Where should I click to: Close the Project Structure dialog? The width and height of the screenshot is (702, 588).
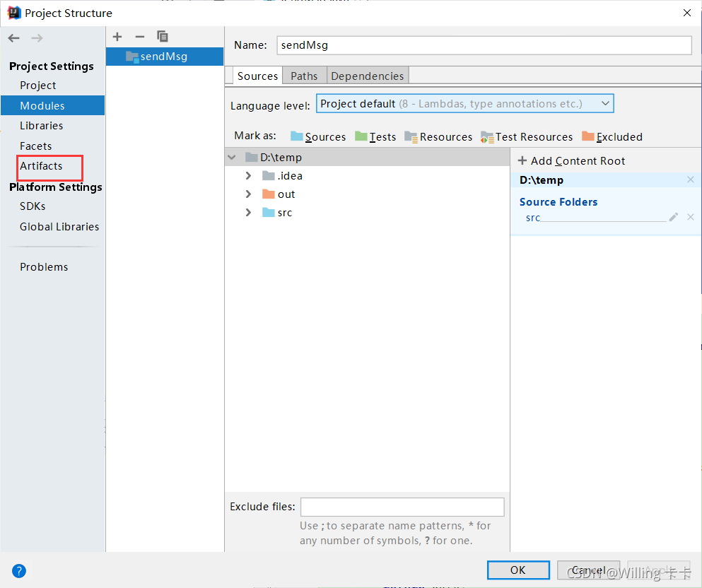pyautogui.click(x=687, y=13)
